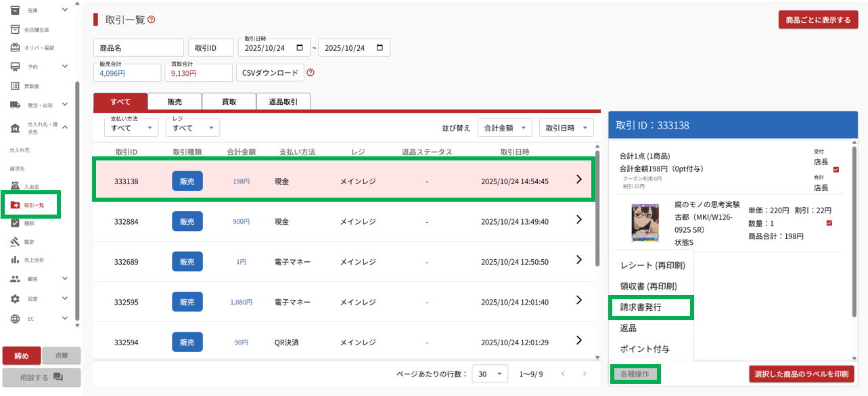Image resolution: width=868 pixels, height=396 pixels.
Task: Open 入出金 from the sidebar
Action: pyautogui.click(x=31, y=186)
